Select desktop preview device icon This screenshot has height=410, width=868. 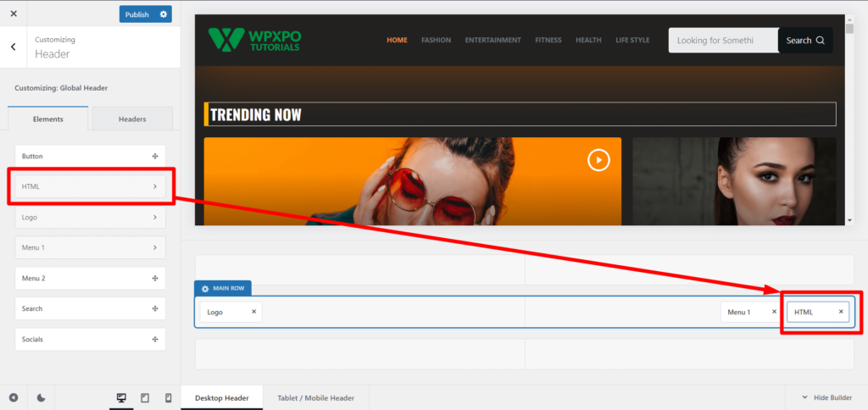click(x=121, y=398)
